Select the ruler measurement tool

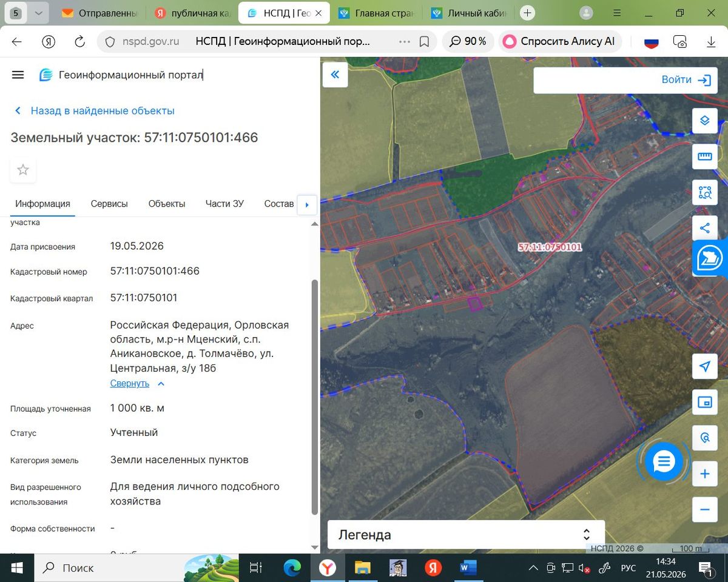pos(704,156)
